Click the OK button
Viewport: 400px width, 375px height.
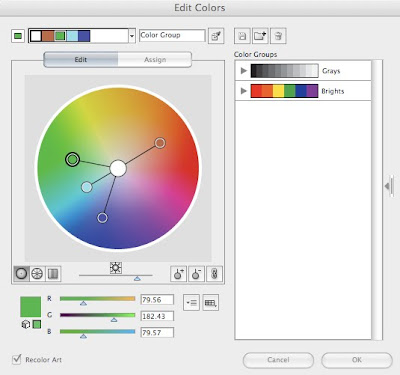tap(357, 360)
